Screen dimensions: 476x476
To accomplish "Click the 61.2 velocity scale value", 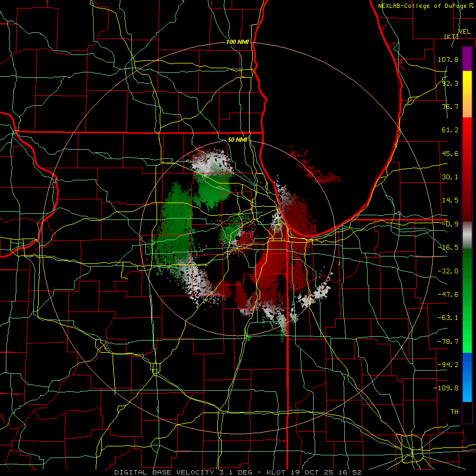I will [450, 130].
